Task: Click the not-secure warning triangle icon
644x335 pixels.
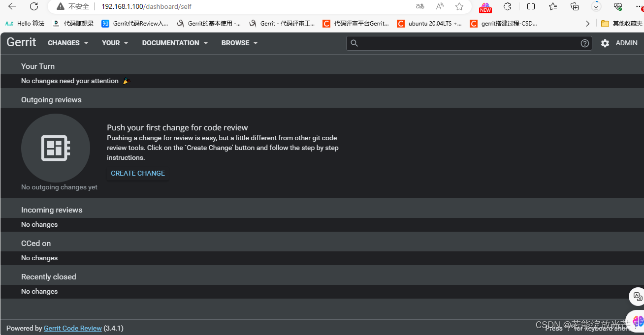Action: (60, 6)
